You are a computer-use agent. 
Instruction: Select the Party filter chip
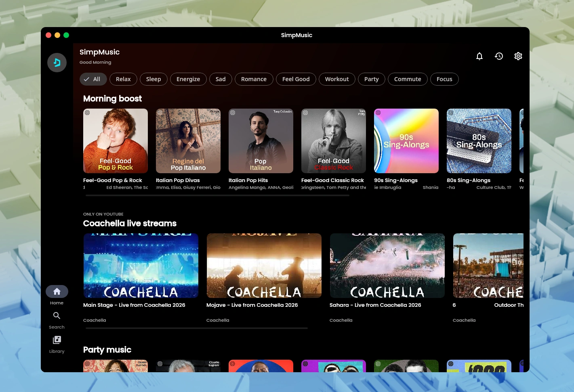pos(371,79)
